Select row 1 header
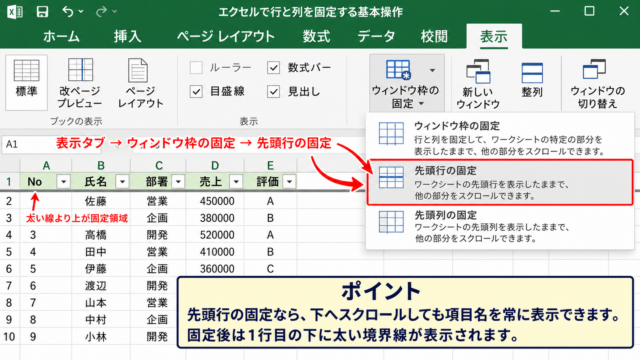The width and height of the screenshot is (640, 360). tap(9, 182)
